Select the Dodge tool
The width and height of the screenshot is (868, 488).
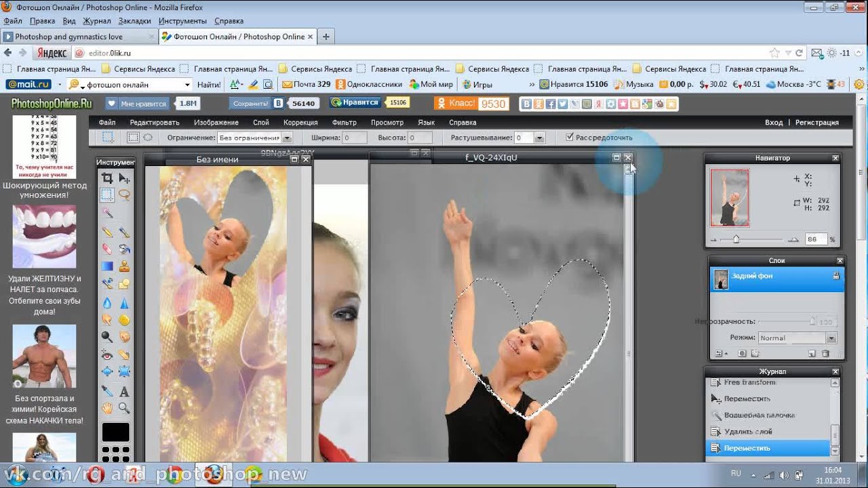pyautogui.click(x=107, y=336)
